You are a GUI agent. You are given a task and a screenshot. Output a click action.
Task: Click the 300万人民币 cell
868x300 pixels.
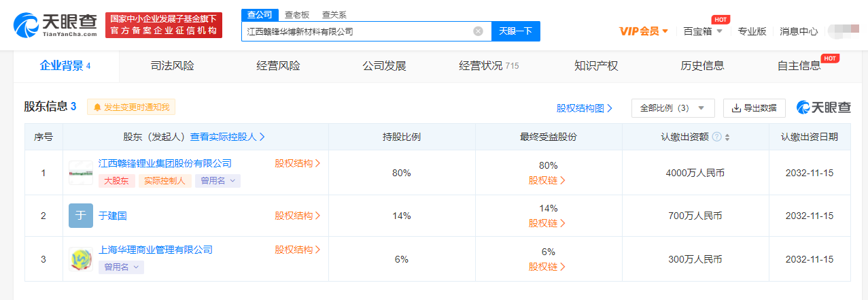point(695,259)
